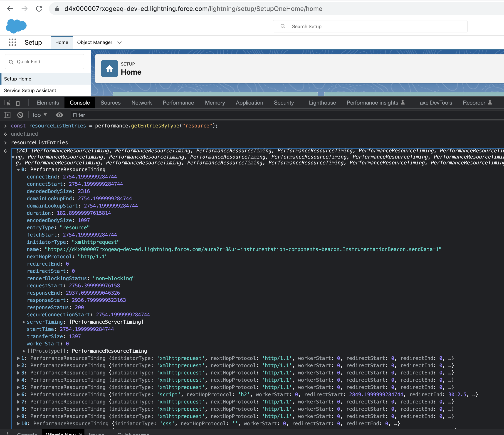Expand entry 6 script PerformanceResourceTiming

tap(18, 394)
